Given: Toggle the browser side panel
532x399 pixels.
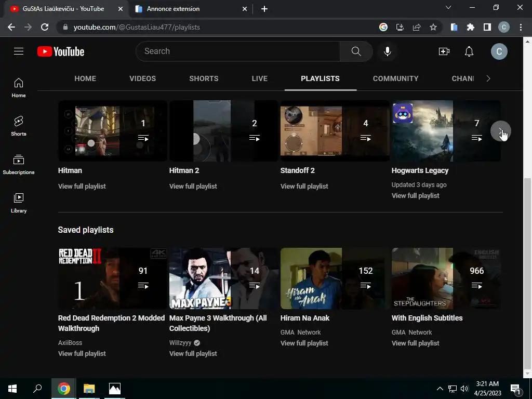Looking at the screenshot, I should (487, 27).
